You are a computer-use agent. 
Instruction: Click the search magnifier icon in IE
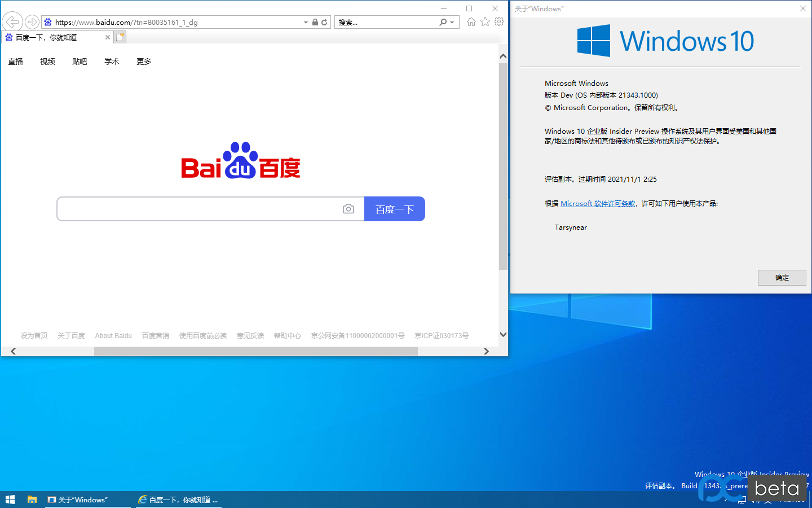[x=443, y=22]
